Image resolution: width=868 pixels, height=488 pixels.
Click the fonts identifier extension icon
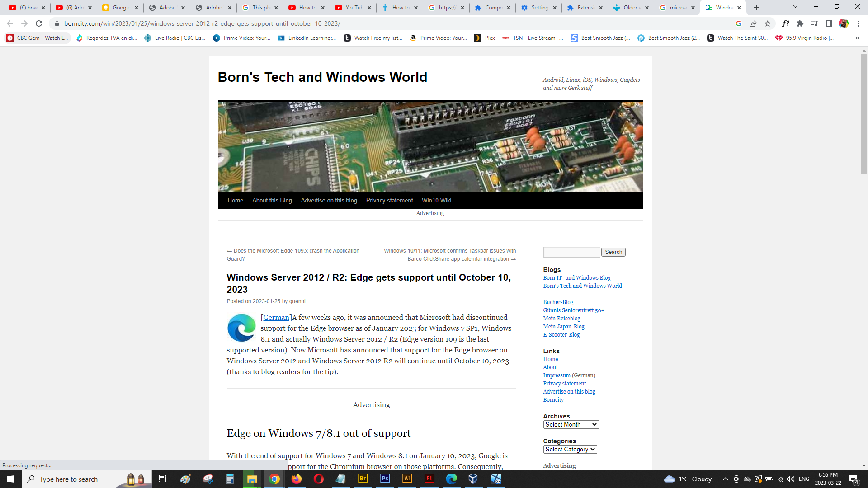coord(786,23)
